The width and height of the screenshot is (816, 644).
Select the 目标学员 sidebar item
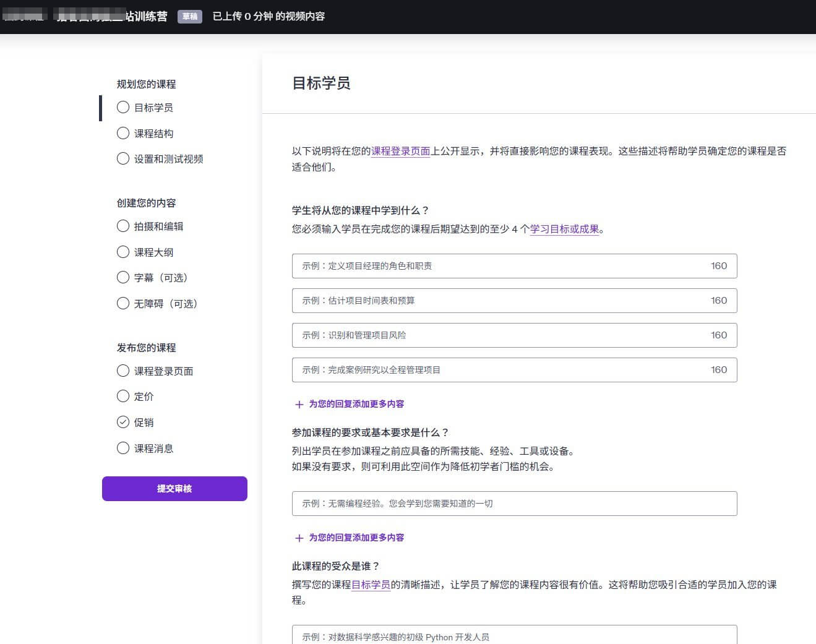154,108
